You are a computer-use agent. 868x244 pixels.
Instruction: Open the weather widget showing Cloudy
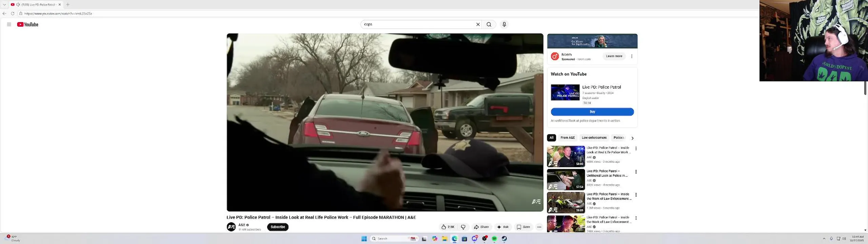13,239
